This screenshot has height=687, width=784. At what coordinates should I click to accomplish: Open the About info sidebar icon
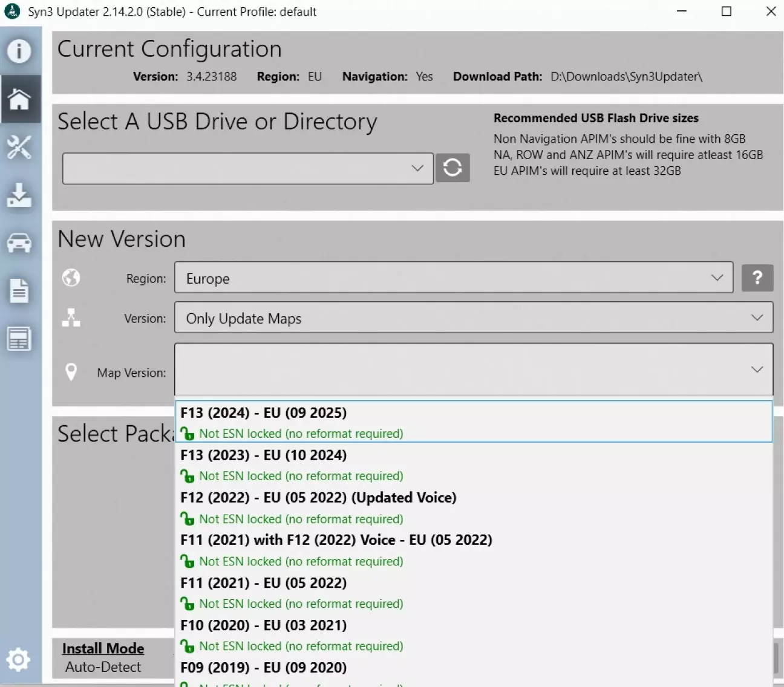click(x=19, y=51)
